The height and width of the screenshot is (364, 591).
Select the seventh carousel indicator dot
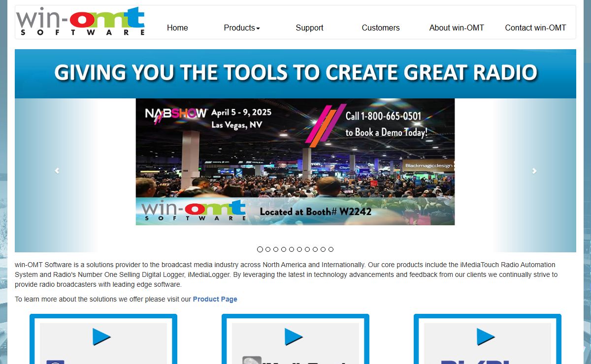click(x=307, y=249)
